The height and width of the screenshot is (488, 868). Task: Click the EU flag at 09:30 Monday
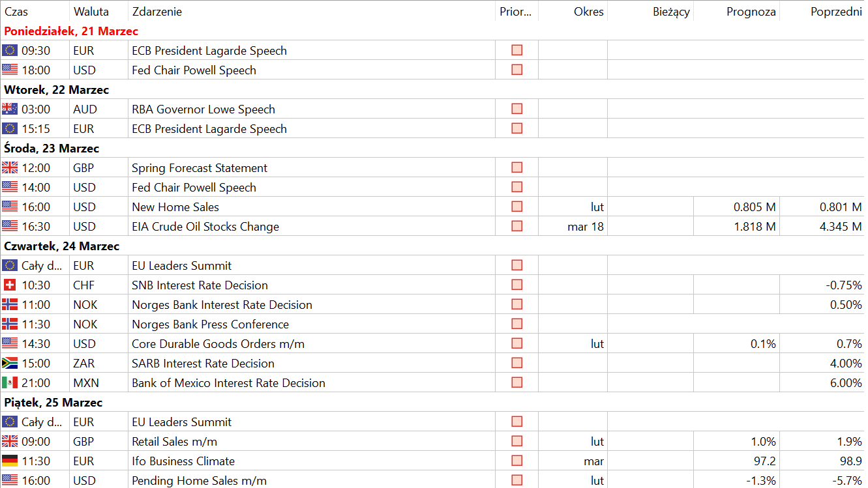[10, 50]
